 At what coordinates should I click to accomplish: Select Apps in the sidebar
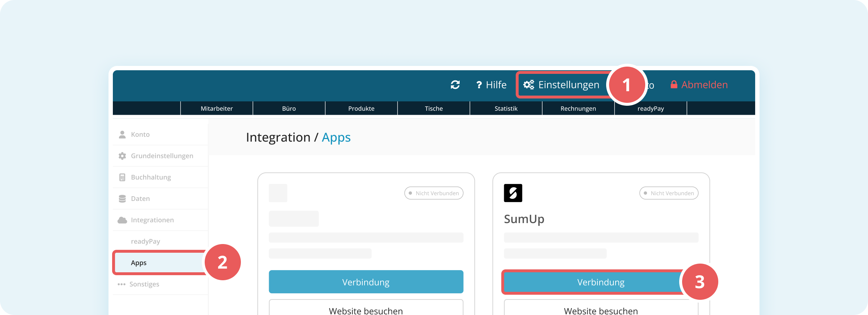(x=160, y=262)
